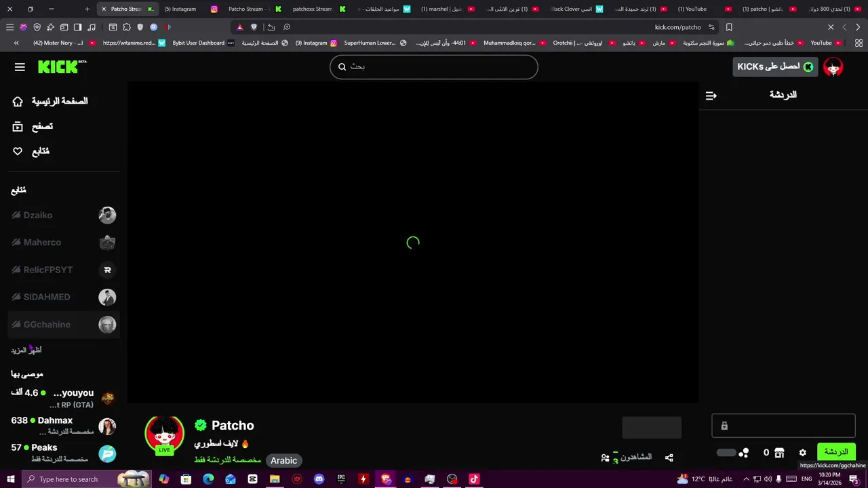Click the احصل على KICKs button
The width and height of the screenshot is (868, 488).
pos(775,66)
